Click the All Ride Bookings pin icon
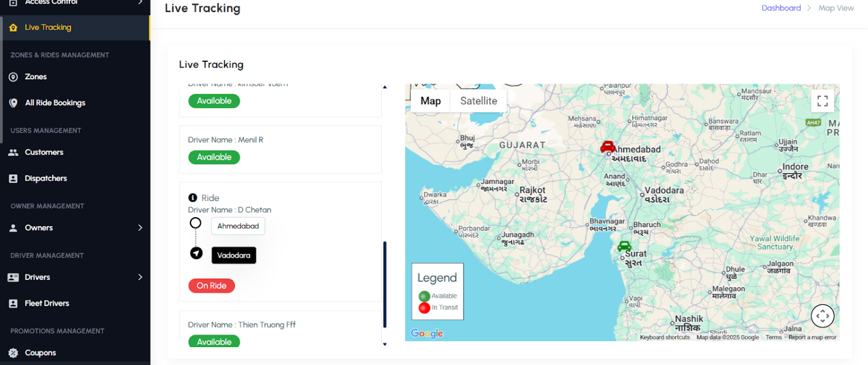Image resolution: width=868 pixels, height=365 pixels. (13, 103)
